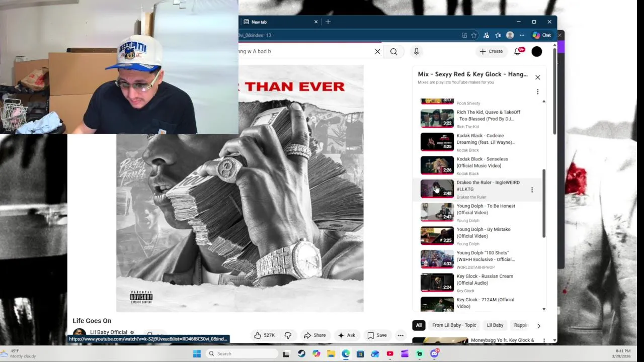Open options for Moneybagg Yo recommended video
Screen dimensions: 644x362
544,340
